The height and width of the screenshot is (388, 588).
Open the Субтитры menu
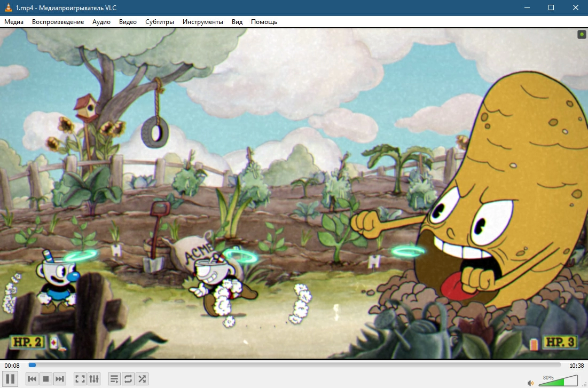click(160, 22)
